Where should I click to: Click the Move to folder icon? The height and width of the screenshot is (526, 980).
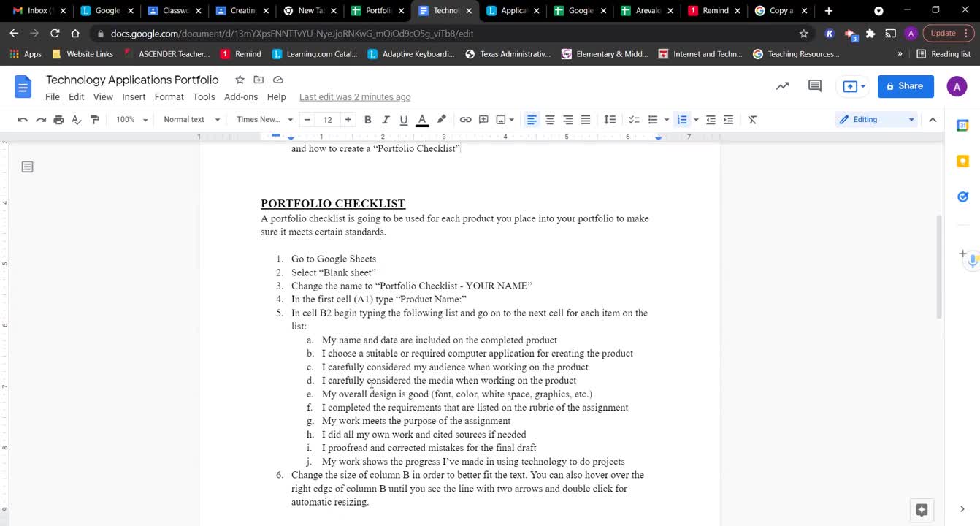(259, 80)
